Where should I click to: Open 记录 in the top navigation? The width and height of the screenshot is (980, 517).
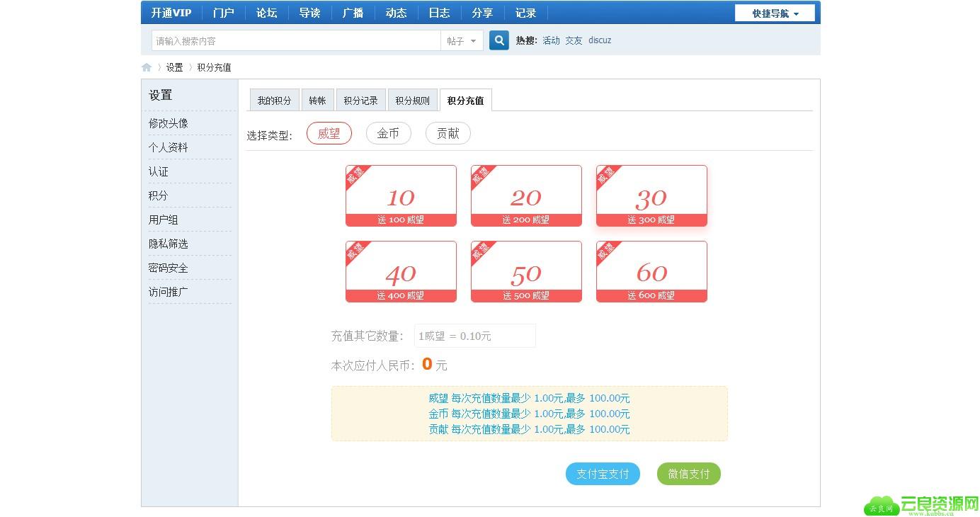pyautogui.click(x=525, y=13)
